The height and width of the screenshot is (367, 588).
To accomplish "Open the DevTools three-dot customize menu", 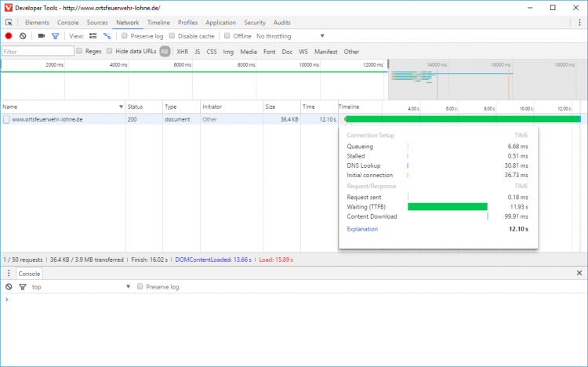I will (x=579, y=23).
